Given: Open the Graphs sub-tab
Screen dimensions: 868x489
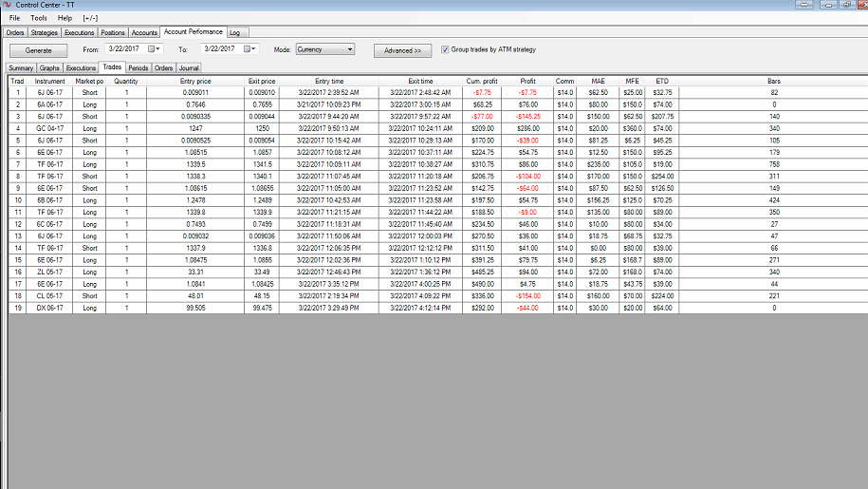Looking at the screenshot, I should tap(49, 68).
